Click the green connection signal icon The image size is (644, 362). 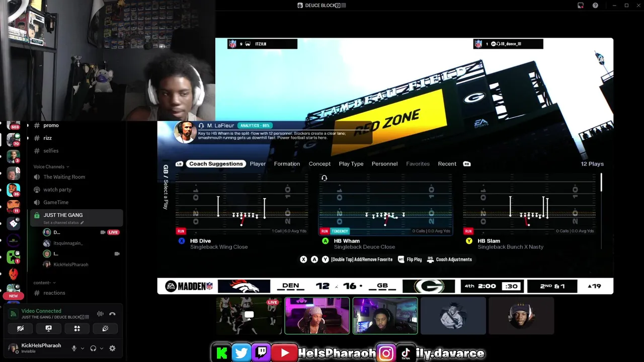[x=13, y=314]
